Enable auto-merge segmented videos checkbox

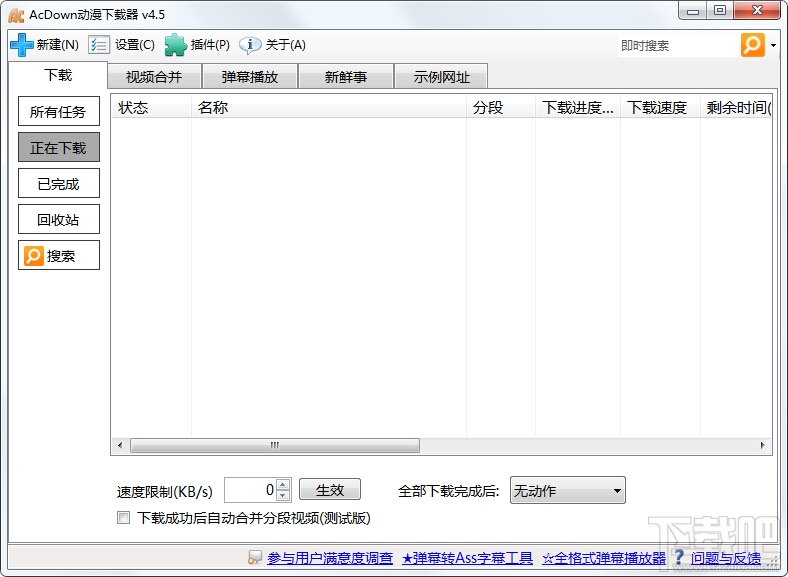pyautogui.click(x=123, y=518)
